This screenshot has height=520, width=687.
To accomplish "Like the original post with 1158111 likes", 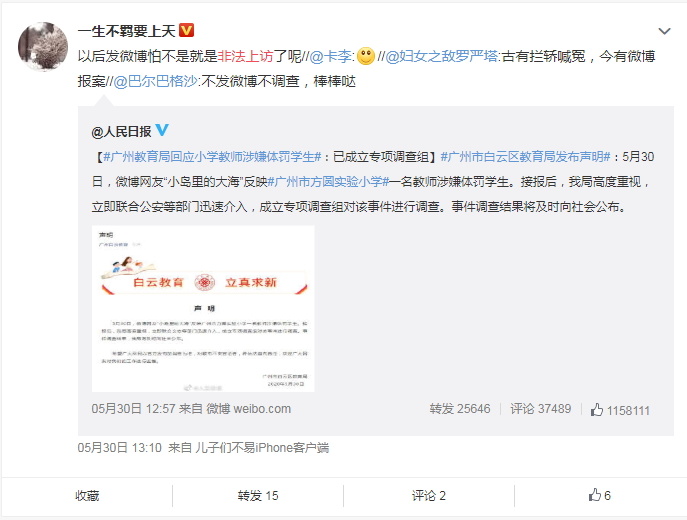I will [x=620, y=410].
